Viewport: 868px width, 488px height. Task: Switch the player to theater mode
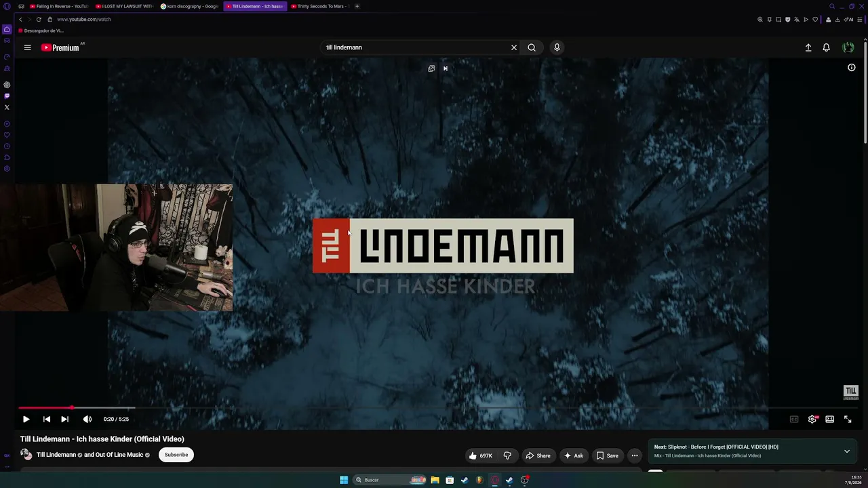click(x=829, y=419)
